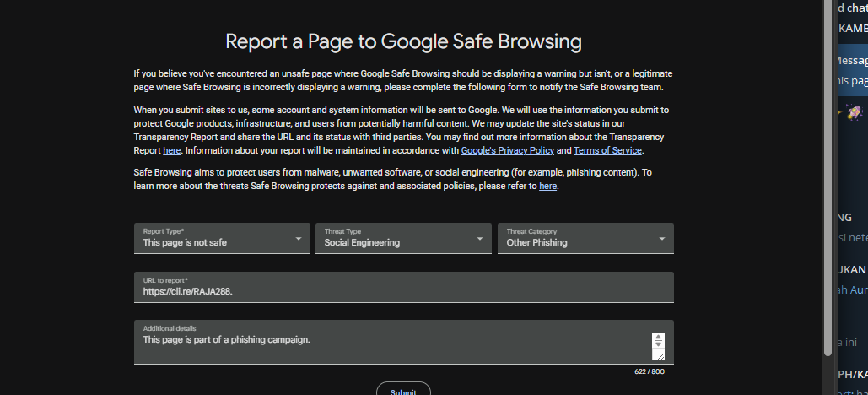The image size is (868, 395).
Task: Click the paragraph starting 'When you submit sites to us'
Action: 403,130
